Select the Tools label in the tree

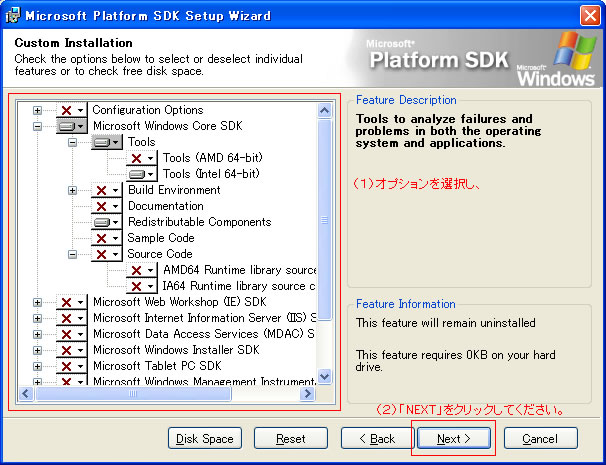[141, 142]
